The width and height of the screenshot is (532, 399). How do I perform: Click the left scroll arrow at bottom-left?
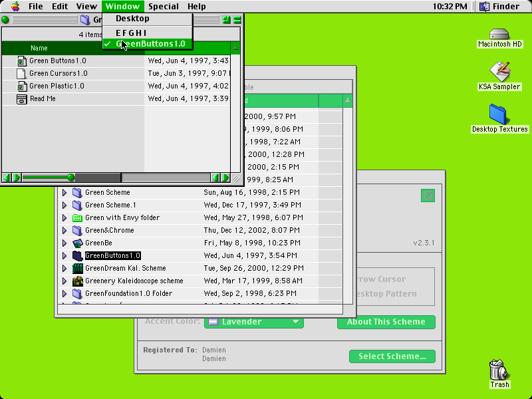(7, 178)
